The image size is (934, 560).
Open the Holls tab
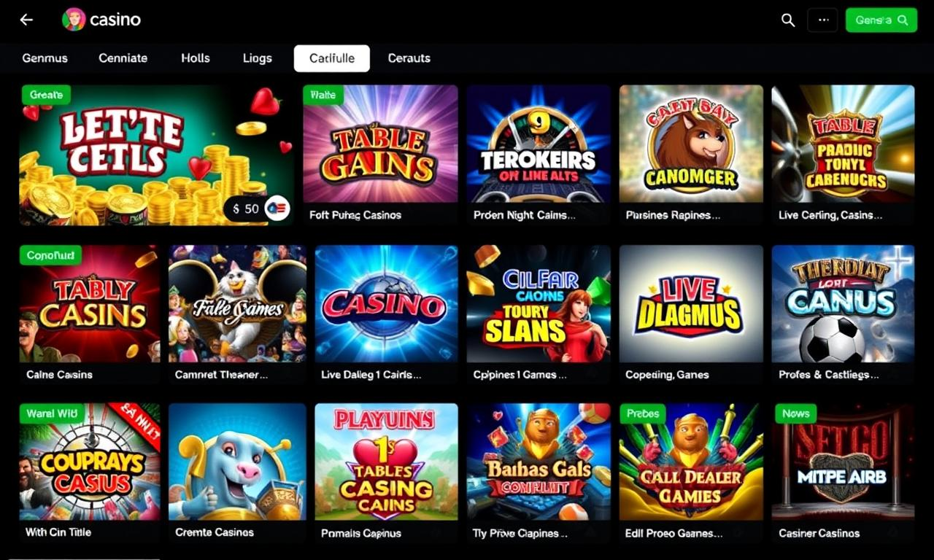click(196, 58)
